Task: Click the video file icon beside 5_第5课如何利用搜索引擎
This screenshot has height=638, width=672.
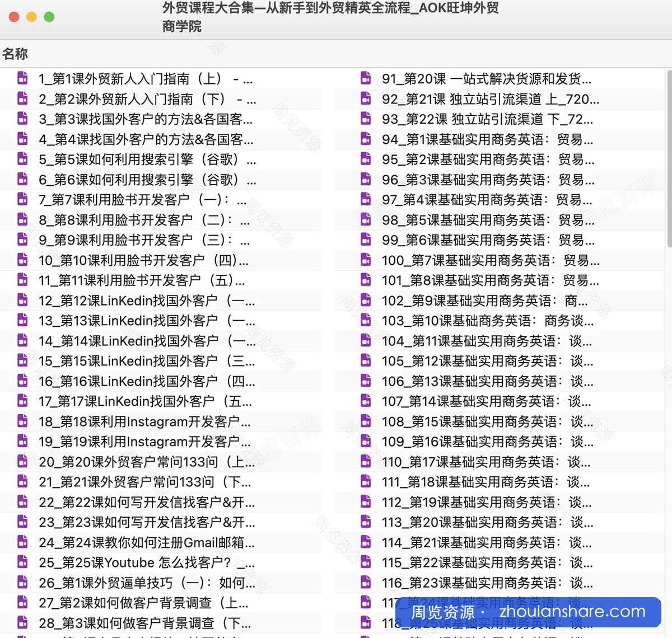Action: 22,158
